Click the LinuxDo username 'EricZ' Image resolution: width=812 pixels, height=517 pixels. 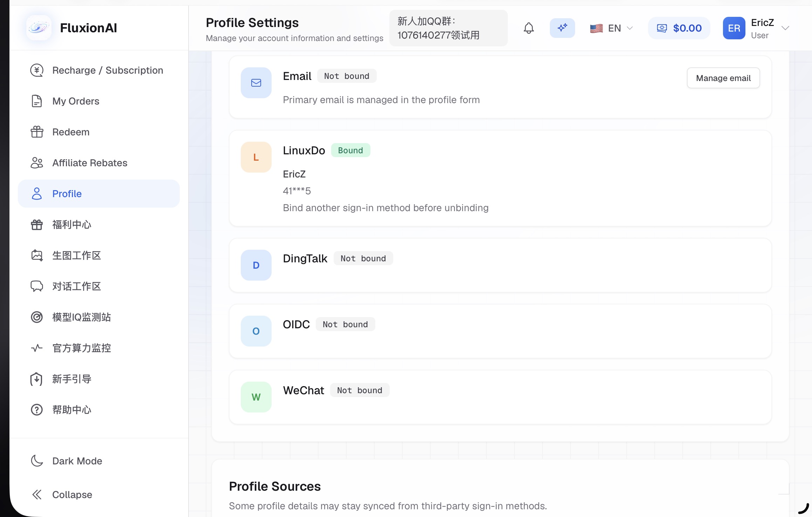click(x=294, y=174)
